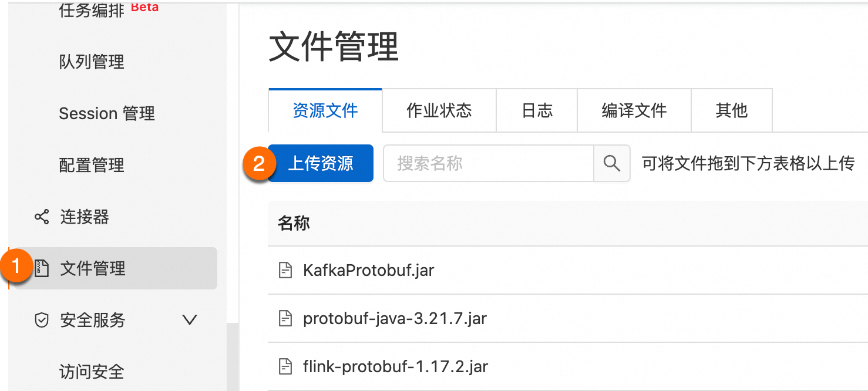The image size is (868, 391).
Task: Click the File Management document icon
Action: 41,268
